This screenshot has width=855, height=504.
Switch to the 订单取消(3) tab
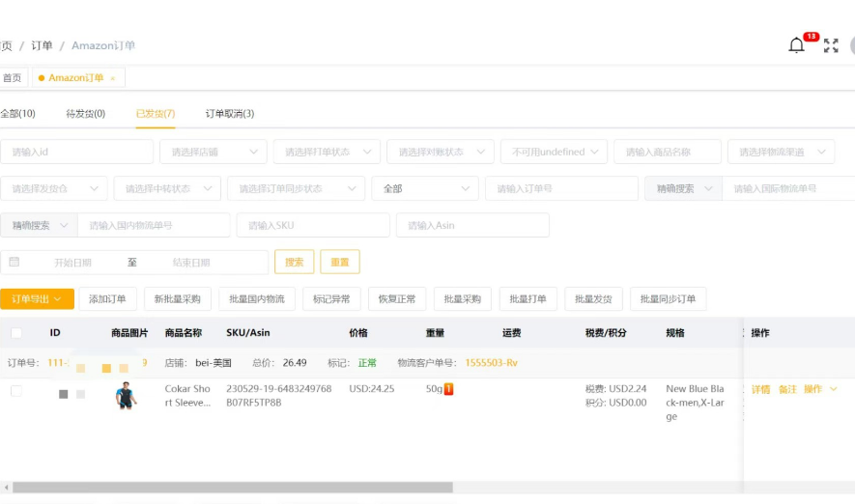tap(230, 114)
